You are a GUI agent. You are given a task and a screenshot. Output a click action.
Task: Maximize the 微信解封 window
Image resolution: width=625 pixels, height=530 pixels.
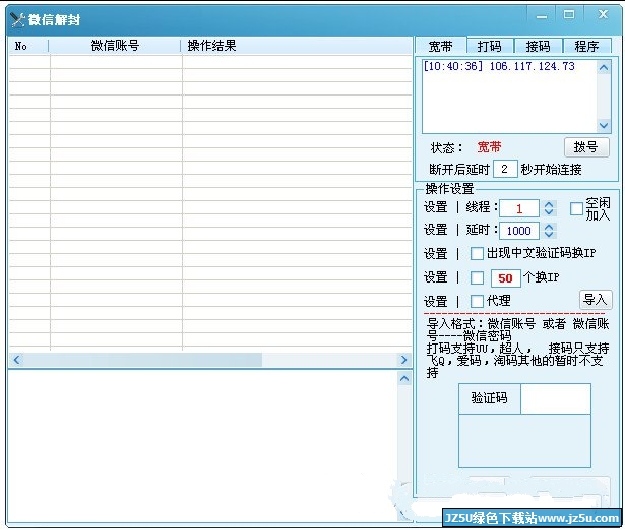pos(569,15)
